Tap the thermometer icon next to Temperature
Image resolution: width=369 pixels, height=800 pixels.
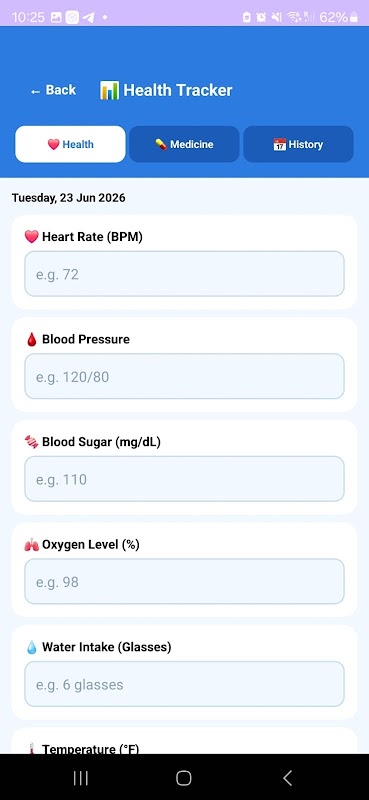pos(32,748)
